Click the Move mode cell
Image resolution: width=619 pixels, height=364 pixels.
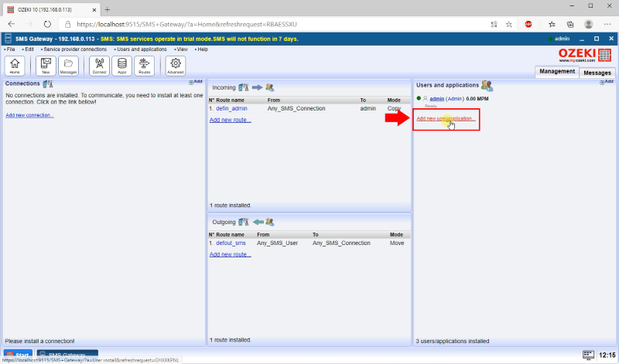click(397, 243)
